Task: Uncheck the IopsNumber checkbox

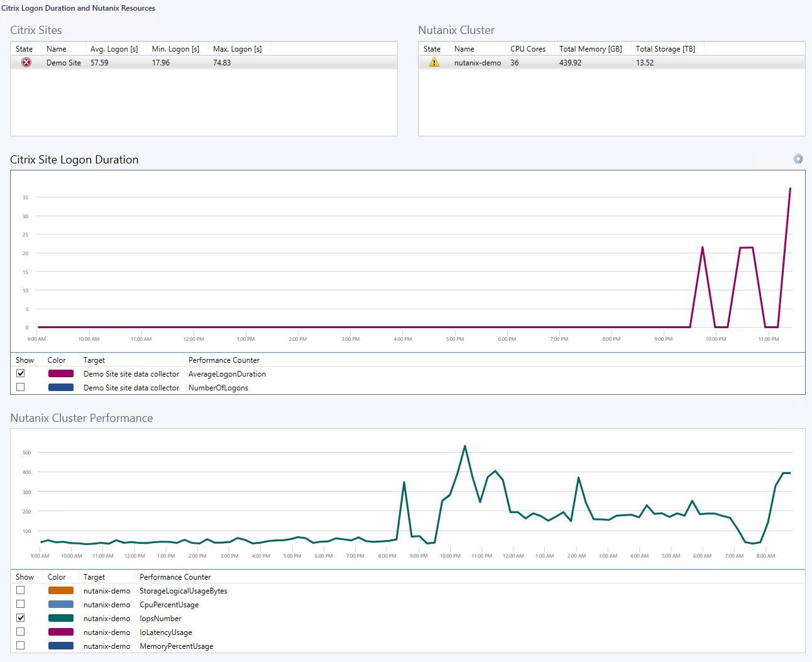Action: tap(21, 618)
